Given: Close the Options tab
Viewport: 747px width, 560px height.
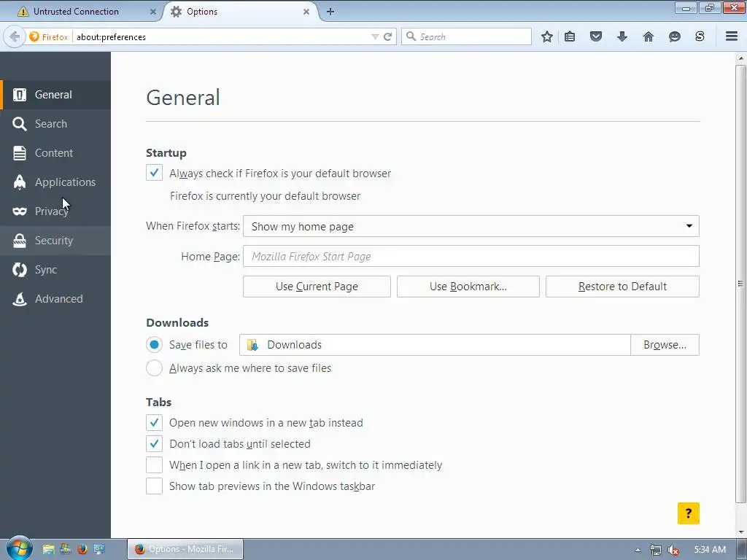Looking at the screenshot, I should [x=306, y=12].
